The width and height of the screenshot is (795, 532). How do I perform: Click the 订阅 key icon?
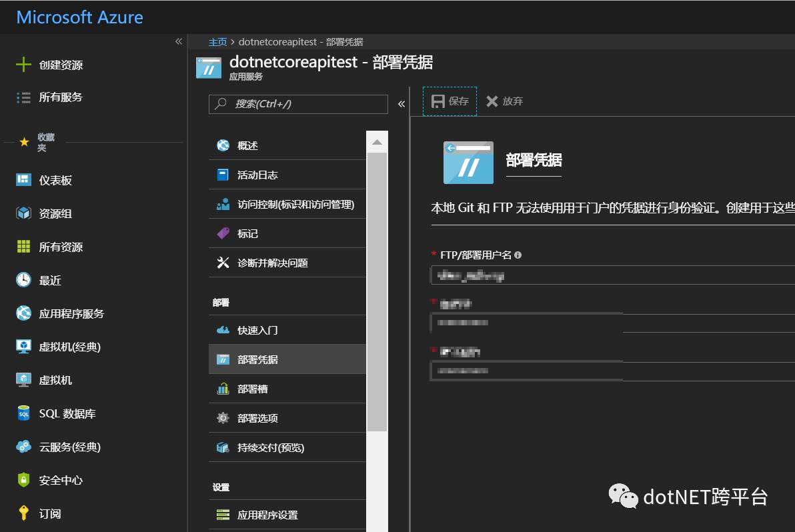pyautogui.click(x=23, y=513)
